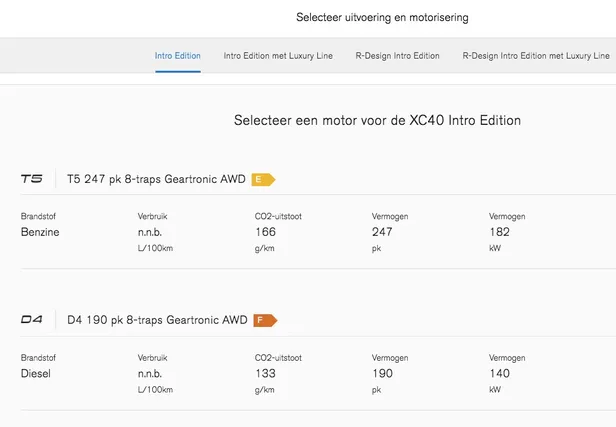Click the T5 engine badge icon
The height and width of the screenshot is (427, 616).
(31, 179)
